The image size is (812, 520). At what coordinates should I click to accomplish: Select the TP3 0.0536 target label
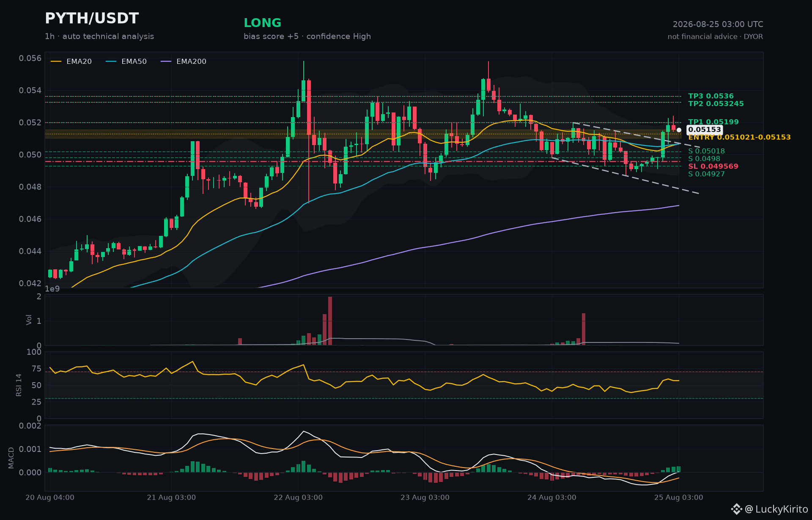click(x=711, y=96)
